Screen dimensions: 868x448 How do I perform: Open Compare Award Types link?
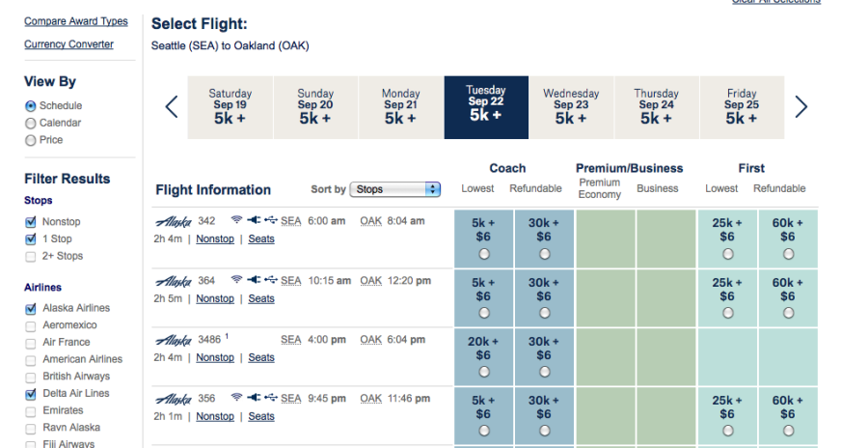click(75, 21)
